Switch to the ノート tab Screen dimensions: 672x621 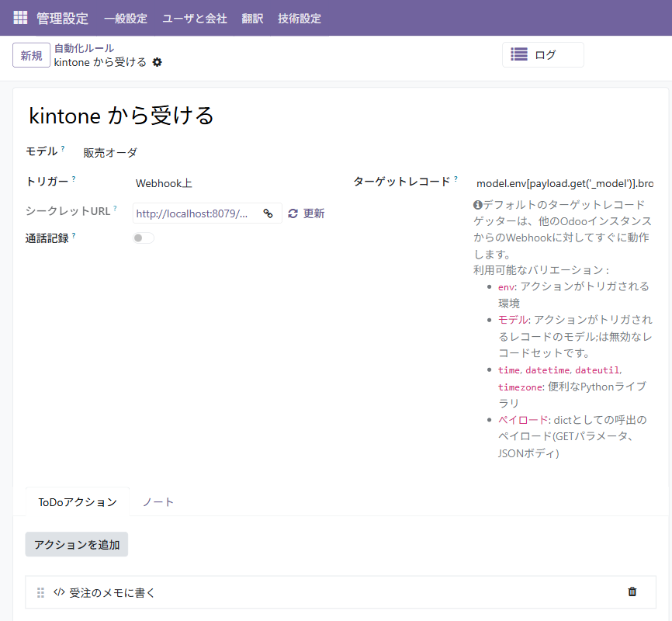click(158, 502)
